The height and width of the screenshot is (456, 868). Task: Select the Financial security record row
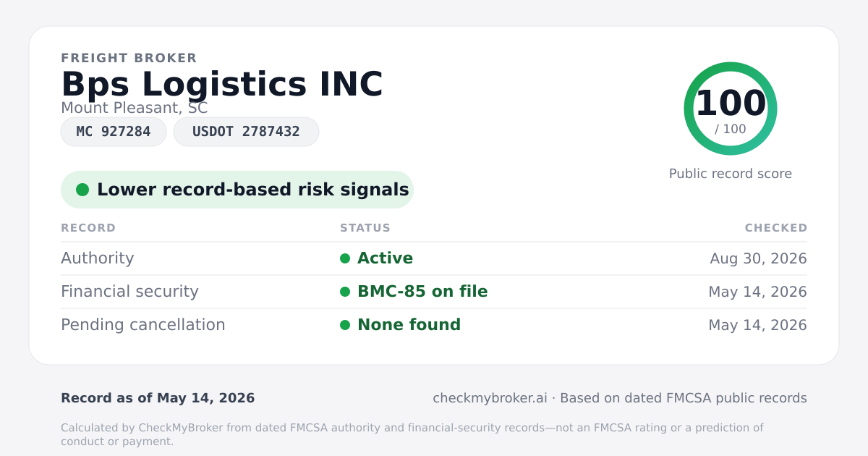[x=434, y=292]
